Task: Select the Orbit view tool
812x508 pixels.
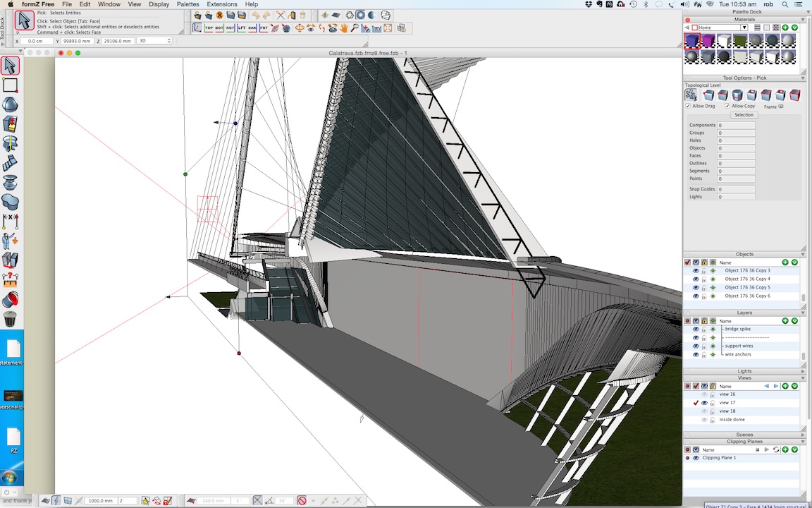Action: [300, 28]
